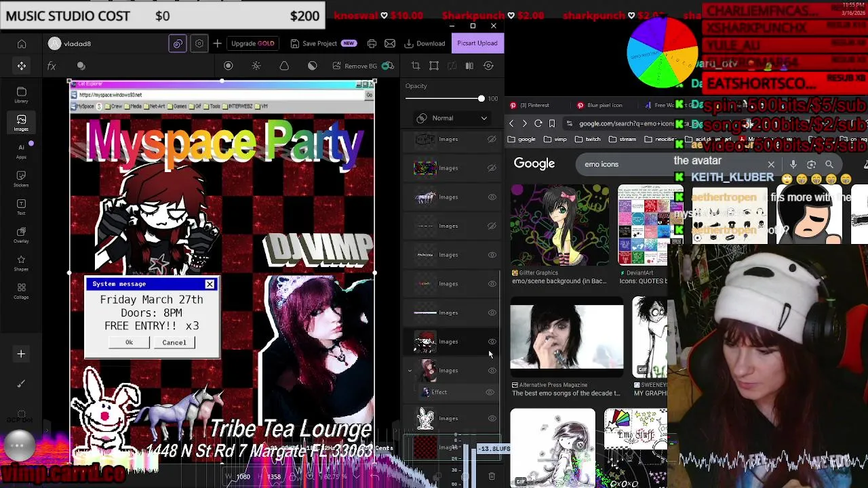Hide the selected emo character layer
This screenshot has width=868, height=488.
(x=492, y=342)
